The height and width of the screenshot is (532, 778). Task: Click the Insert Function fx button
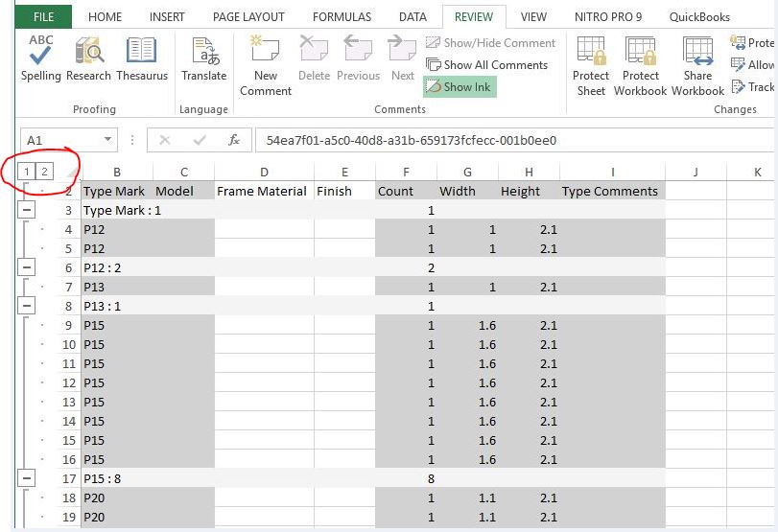[233, 140]
